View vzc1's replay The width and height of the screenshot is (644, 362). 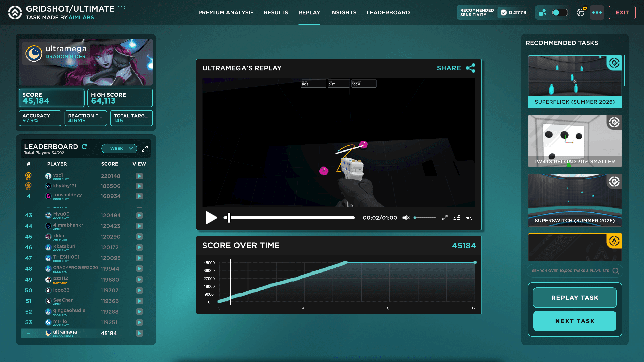[139, 176]
